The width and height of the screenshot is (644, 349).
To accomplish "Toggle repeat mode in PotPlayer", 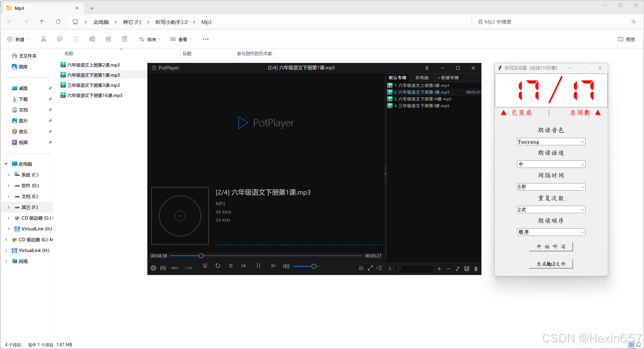I will pyautogui.click(x=218, y=266).
